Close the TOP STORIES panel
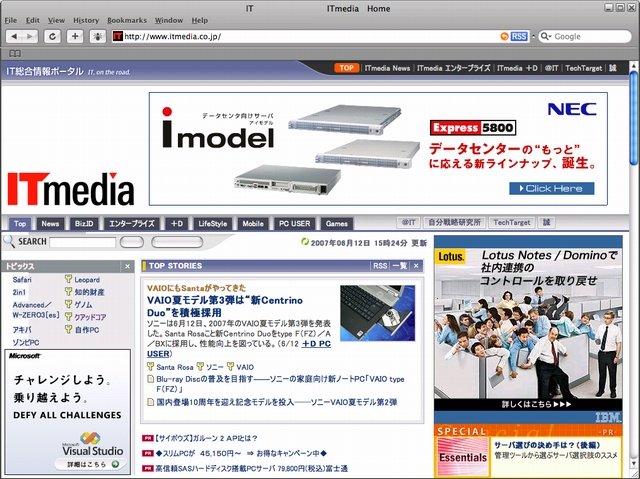Viewport: 640px width, 479px height. (416, 266)
